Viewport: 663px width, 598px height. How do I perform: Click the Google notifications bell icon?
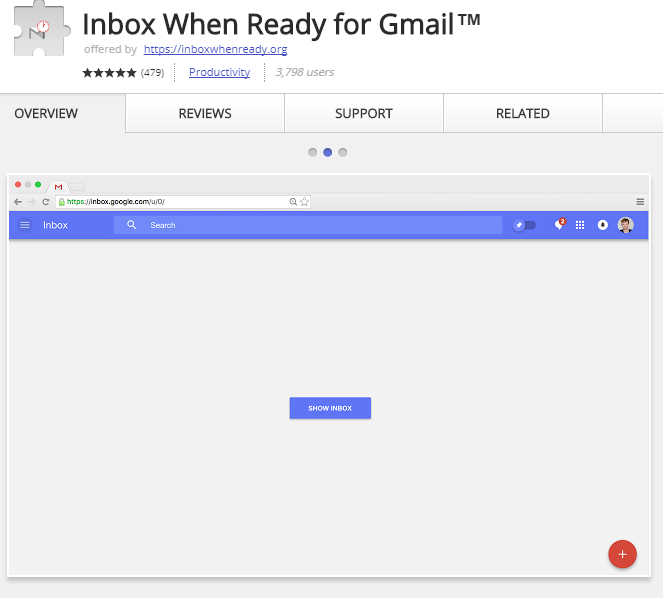pyautogui.click(x=603, y=225)
